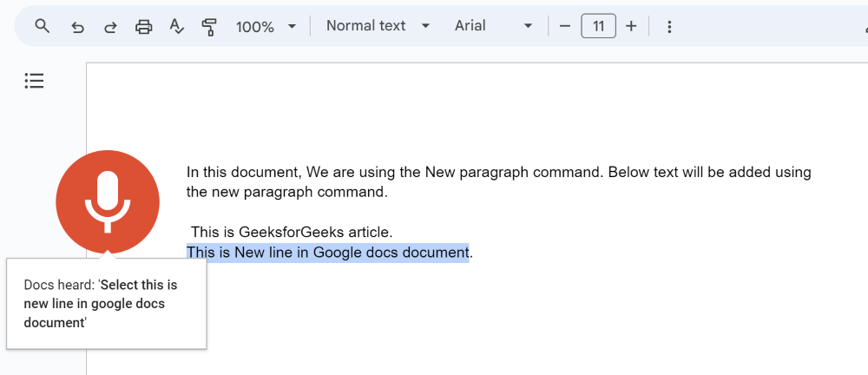The image size is (868, 375).
Task: Redo the last action
Action: pos(110,27)
